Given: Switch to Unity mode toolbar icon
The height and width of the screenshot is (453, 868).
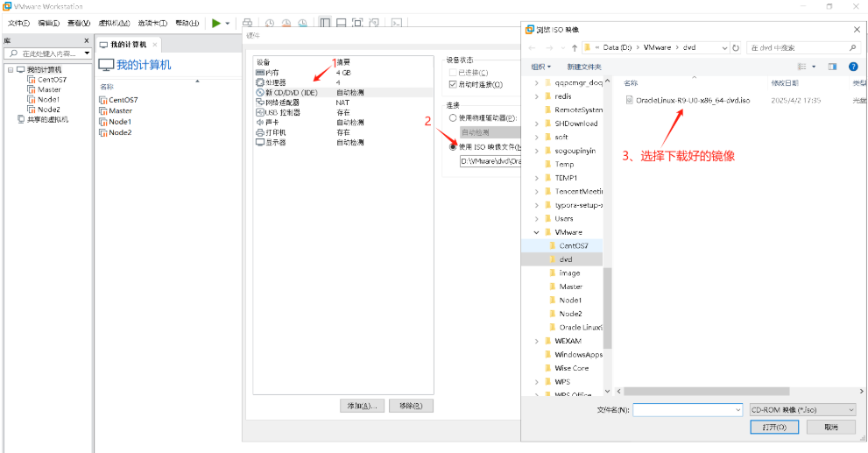Looking at the screenshot, I should pyautogui.click(x=374, y=24).
